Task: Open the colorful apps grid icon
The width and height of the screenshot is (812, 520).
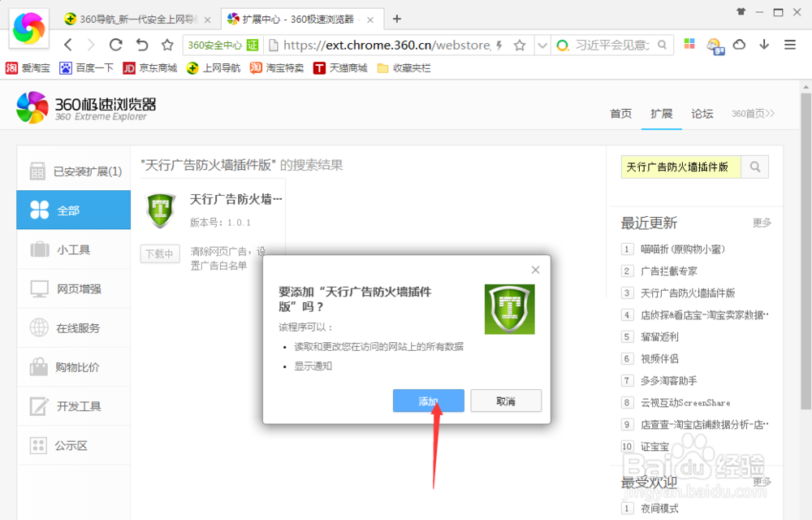Action: 689,44
